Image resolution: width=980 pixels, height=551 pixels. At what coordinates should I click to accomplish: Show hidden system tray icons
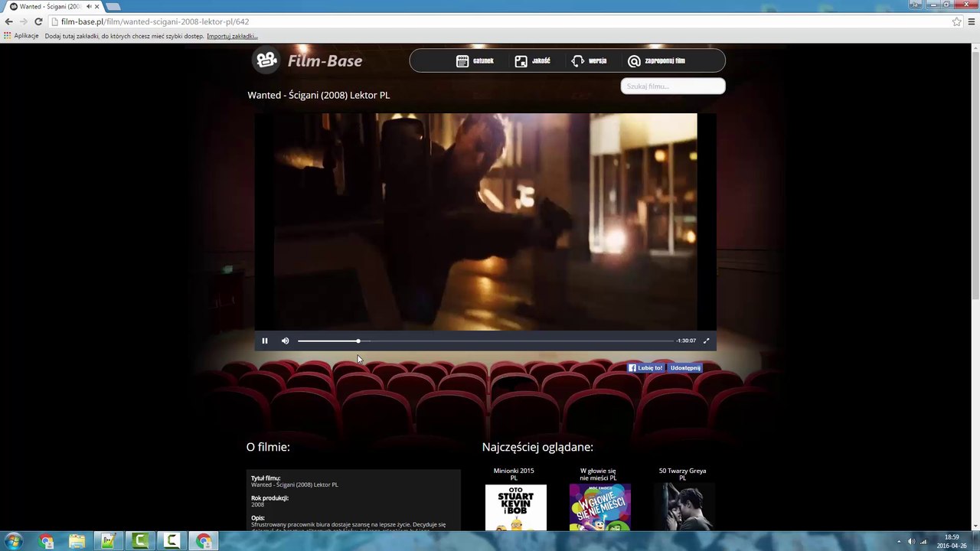click(899, 542)
